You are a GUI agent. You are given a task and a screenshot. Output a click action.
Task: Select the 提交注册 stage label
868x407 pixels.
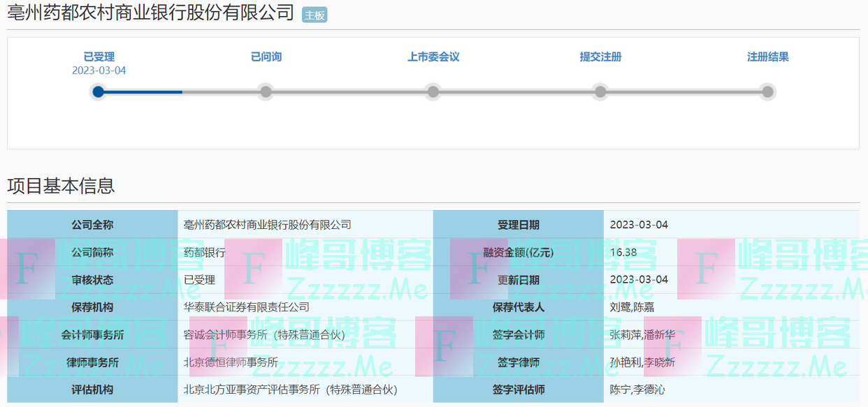point(600,57)
